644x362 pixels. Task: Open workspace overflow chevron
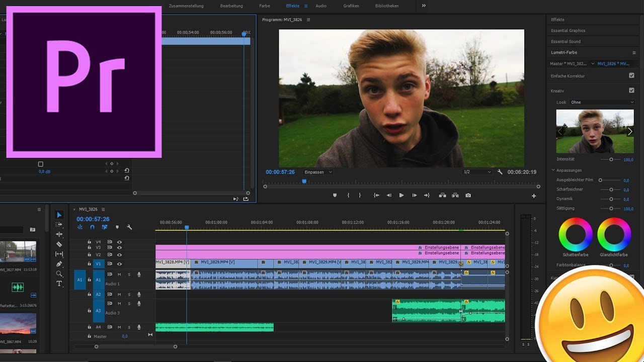pos(424,6)
